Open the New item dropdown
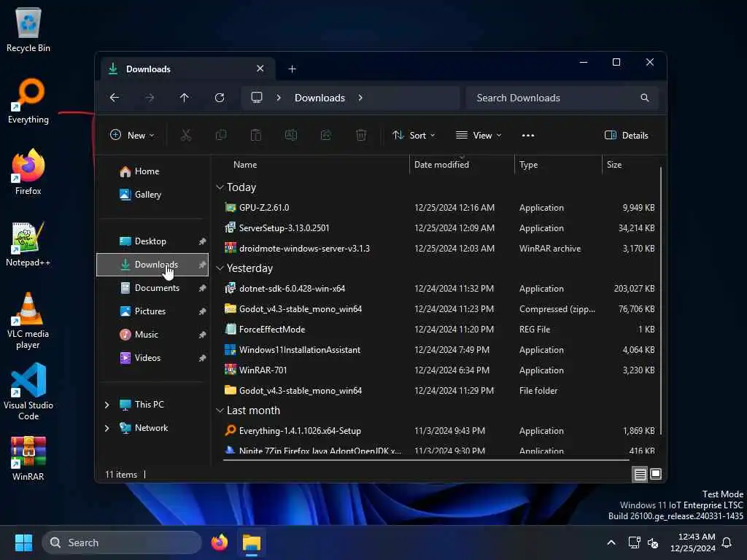Image resolution: width=747 pixels, height=560 pixels. [132, 135]
